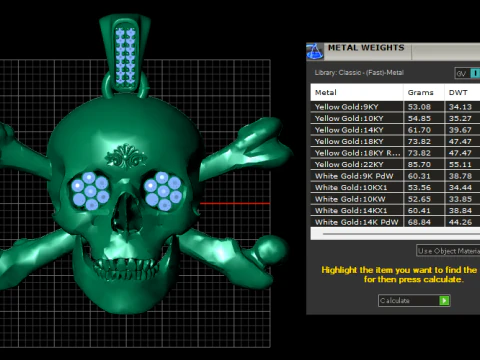This screenshot has width=480, height=360.
Task: Click the DWT column header
Action: click(x=462, y=92)
